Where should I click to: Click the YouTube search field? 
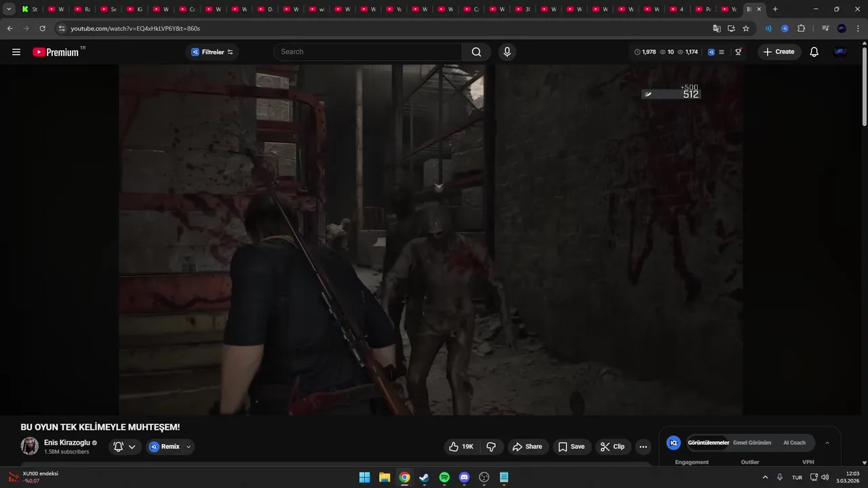pos(368,52)
